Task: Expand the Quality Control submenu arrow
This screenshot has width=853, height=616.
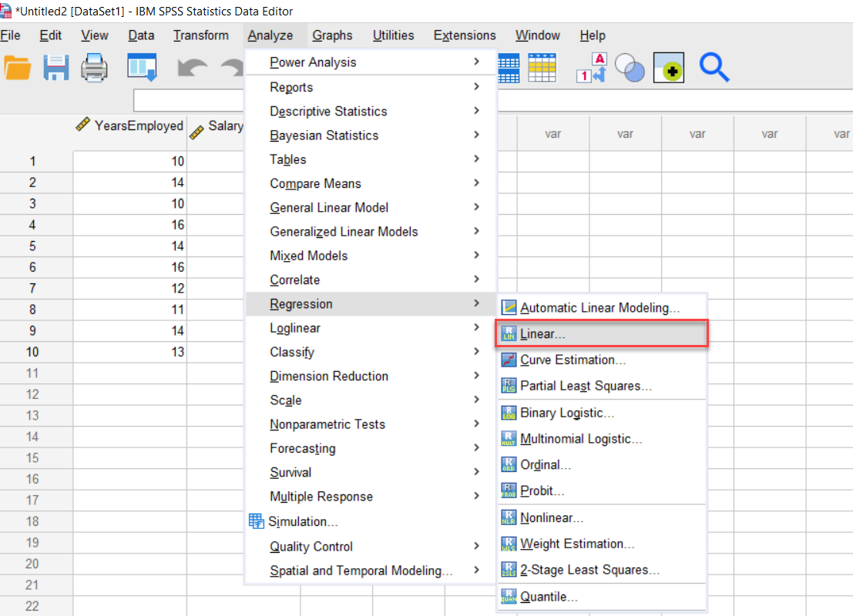Action: pos(476,546)
